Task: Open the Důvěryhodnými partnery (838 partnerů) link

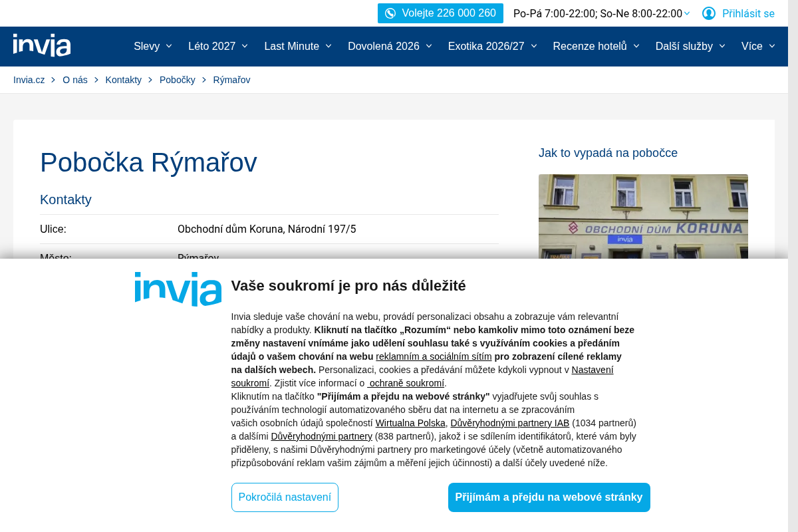Action: click(x=321, y=436)
